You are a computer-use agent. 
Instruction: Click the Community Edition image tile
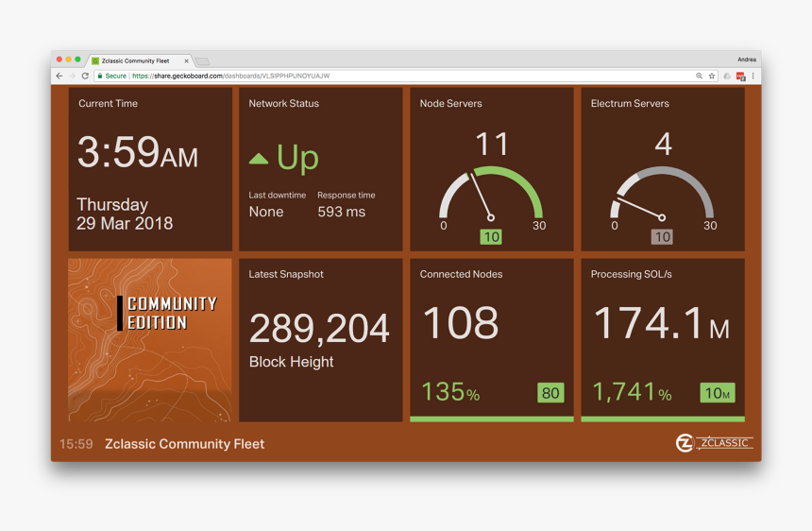150,340
